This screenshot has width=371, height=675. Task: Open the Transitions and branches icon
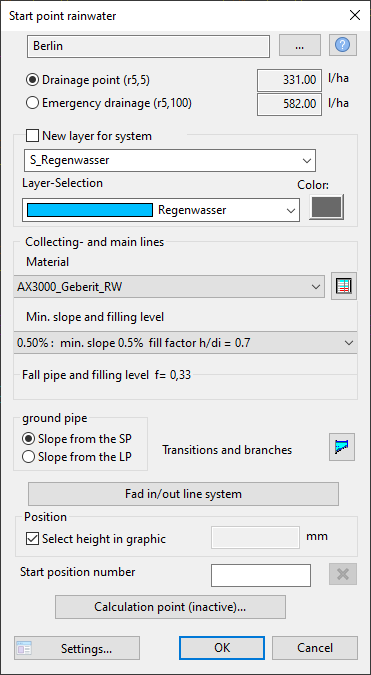point(343,447)
